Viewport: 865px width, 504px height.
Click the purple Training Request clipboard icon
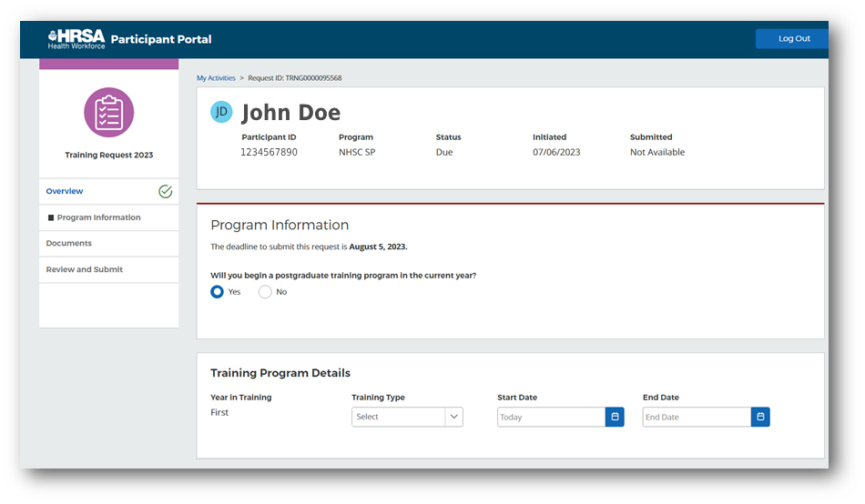[109, 113]
